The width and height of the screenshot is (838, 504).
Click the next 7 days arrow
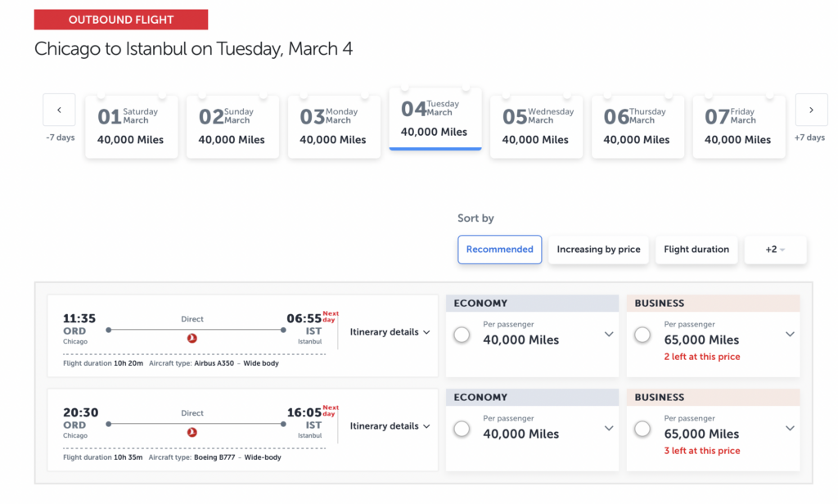tap(811, 110)
